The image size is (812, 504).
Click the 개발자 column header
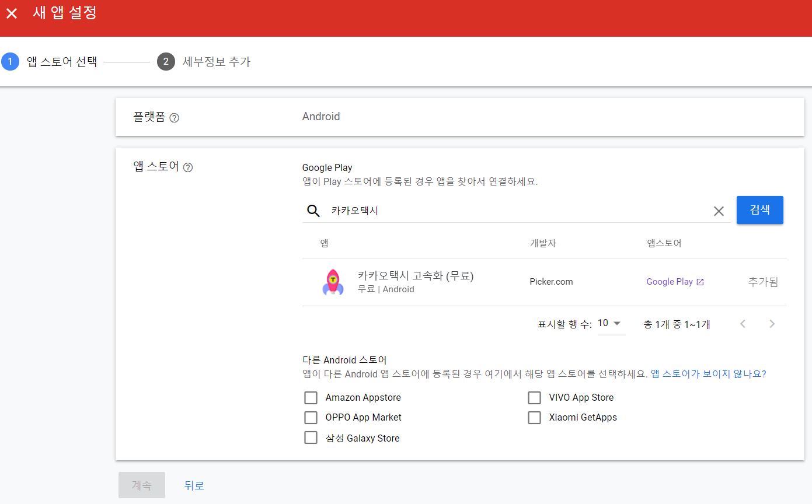point(543,243)
